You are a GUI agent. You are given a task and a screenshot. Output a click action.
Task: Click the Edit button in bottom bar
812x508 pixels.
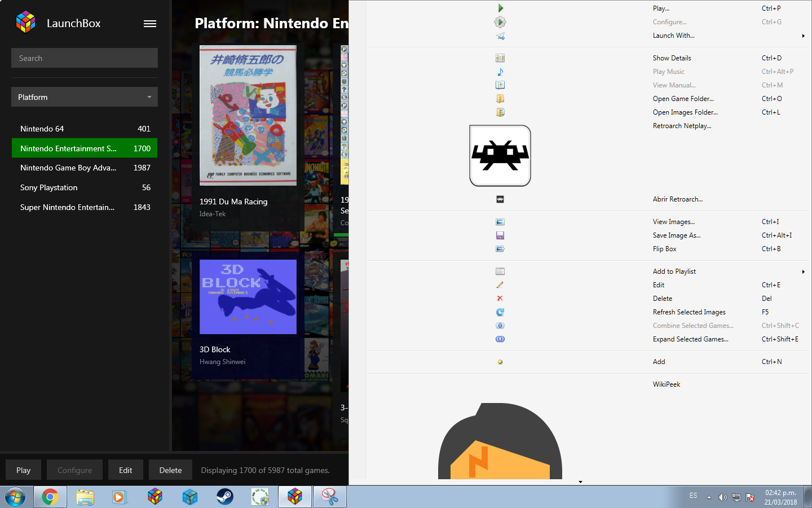[126, 470]
